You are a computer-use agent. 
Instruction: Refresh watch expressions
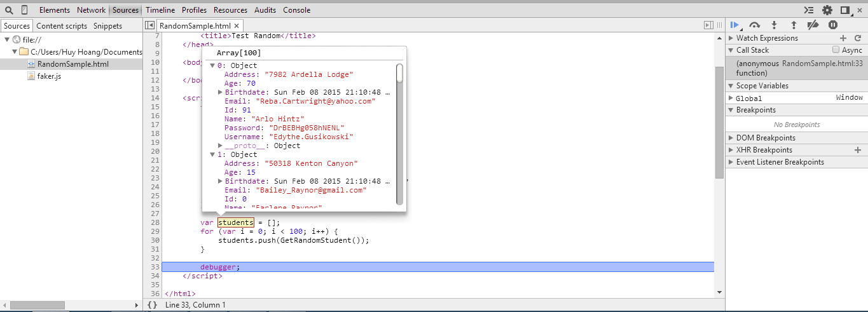[857, 38]
